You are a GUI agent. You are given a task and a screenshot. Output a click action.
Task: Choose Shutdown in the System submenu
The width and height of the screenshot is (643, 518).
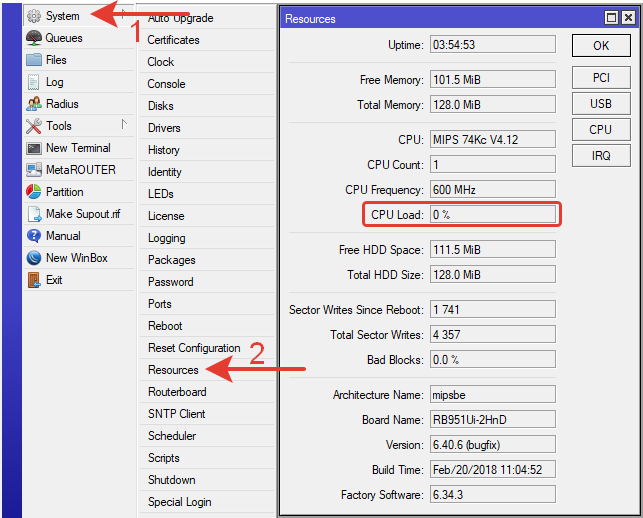click(x=207, y=480)
